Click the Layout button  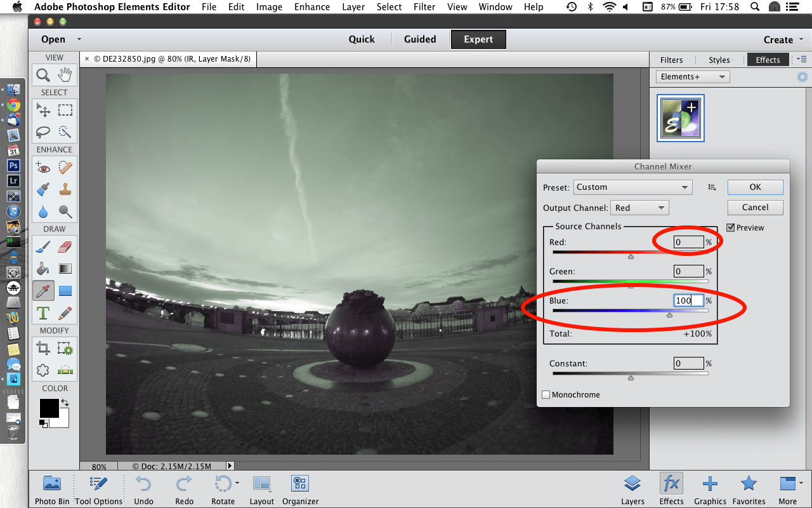(261, 490)
